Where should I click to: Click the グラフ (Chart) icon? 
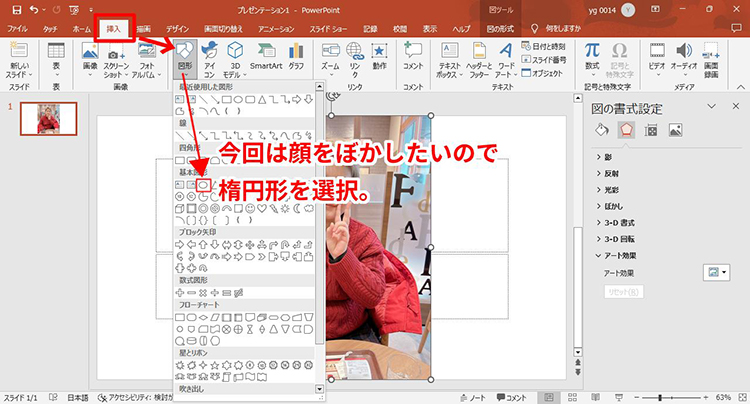click(x=296, y=58)
